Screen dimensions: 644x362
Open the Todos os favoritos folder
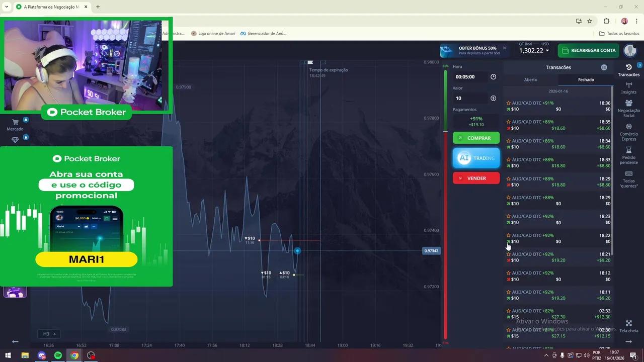coord(619,34)
